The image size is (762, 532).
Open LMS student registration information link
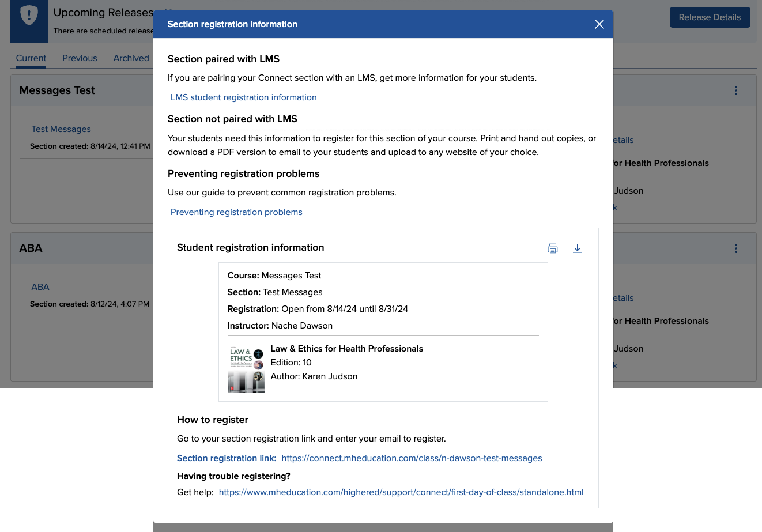point(243,97)
